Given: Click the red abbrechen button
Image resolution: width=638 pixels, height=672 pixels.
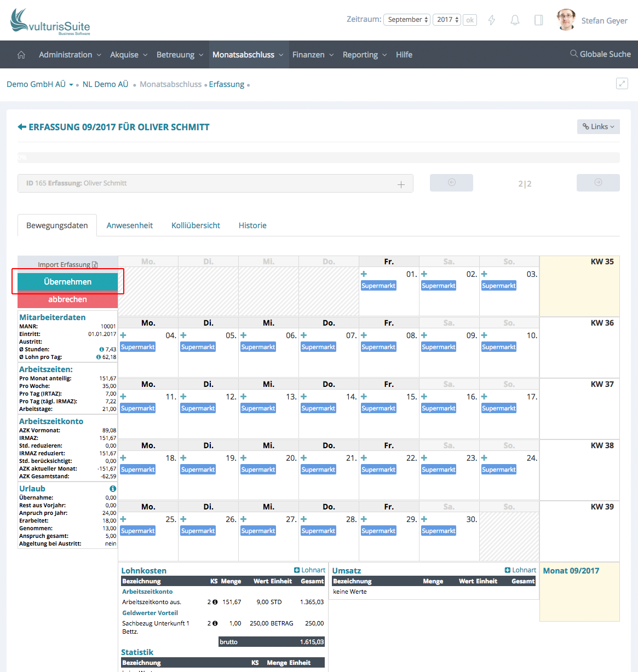Looking at the screenshot, I should pyautogui.click(x=68, y=299).
